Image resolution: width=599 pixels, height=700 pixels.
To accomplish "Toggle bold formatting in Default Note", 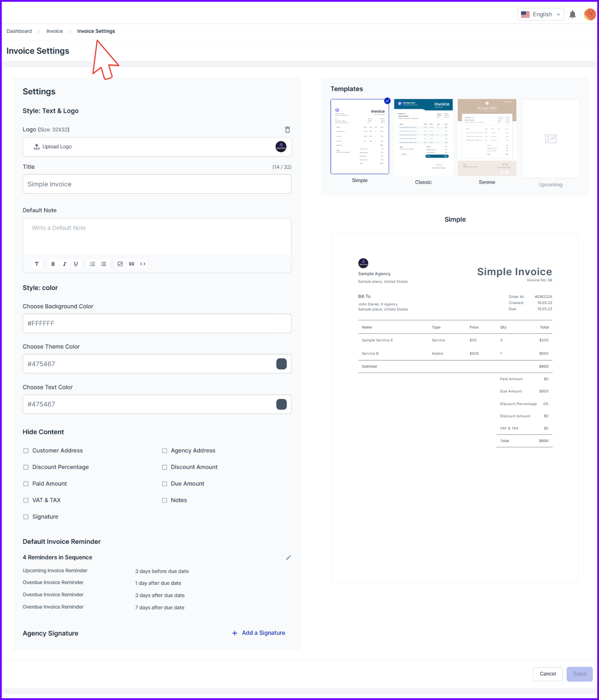I will (53, 264).
